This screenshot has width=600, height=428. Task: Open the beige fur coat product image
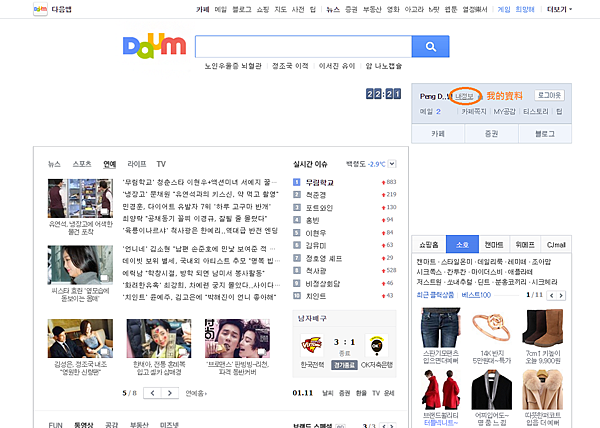(543, 390)
